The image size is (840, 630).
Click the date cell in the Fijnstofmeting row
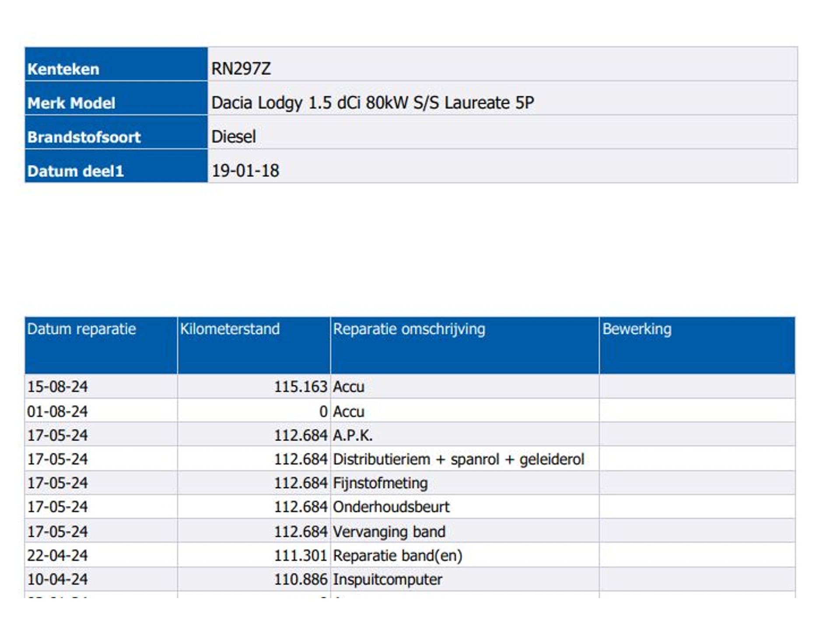(101, 483)
